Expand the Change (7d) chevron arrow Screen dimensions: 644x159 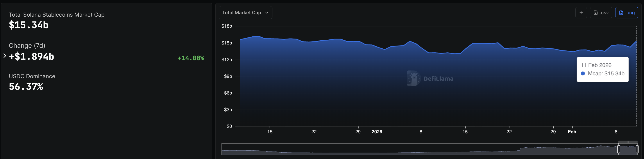(x=5, y=56)
